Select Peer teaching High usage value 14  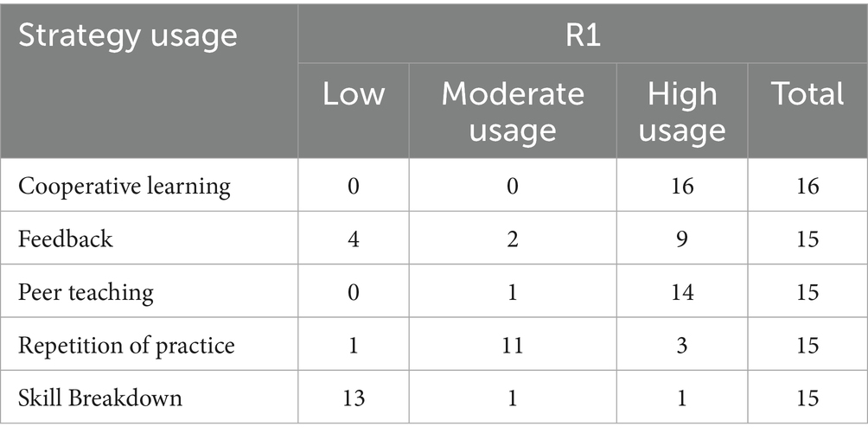(682, 292)
